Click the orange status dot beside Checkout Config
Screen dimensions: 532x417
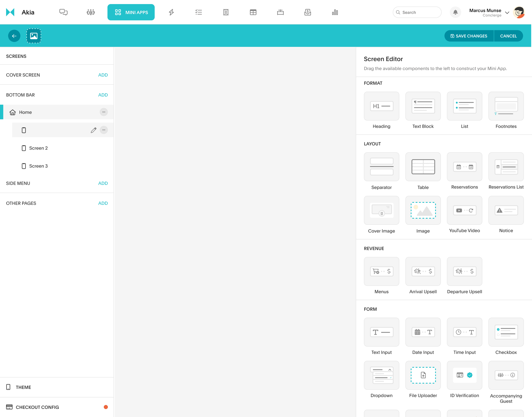[106, 407]
